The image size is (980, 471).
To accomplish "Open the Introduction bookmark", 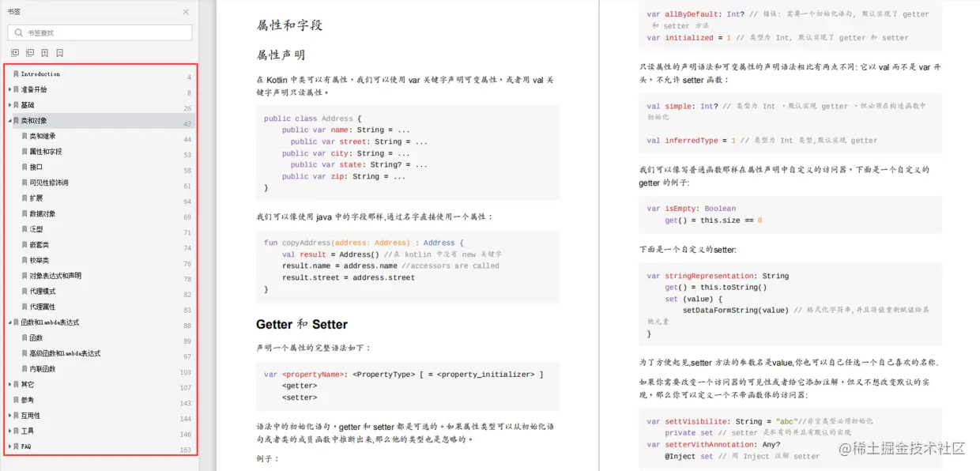I will click(40, 73).
